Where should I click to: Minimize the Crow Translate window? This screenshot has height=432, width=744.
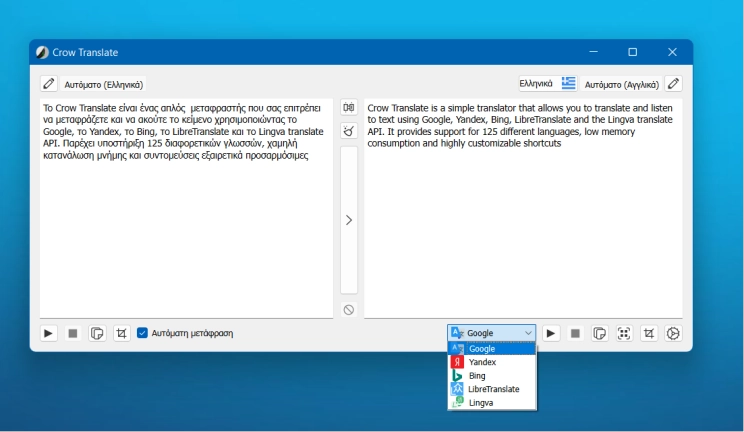[594, 52]
